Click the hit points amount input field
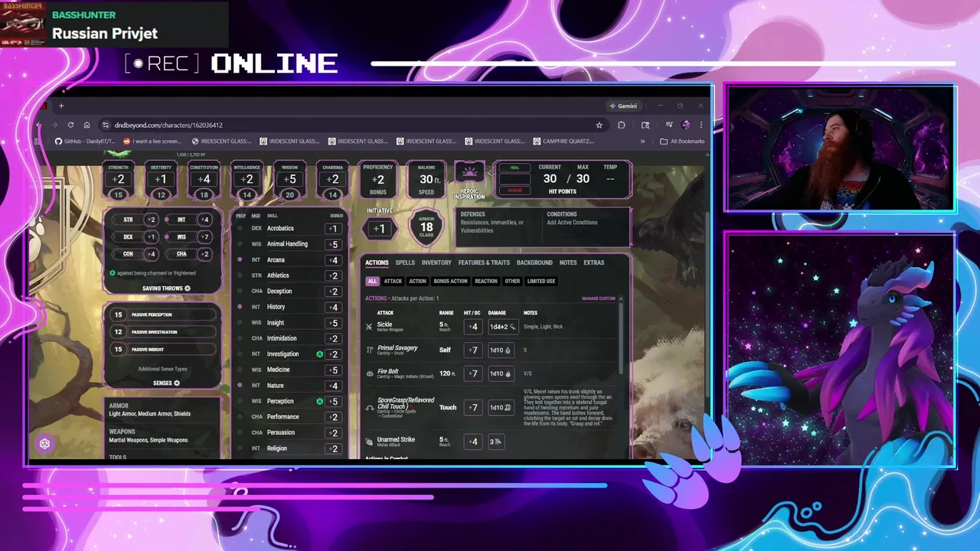 click(x=514, y=179)
